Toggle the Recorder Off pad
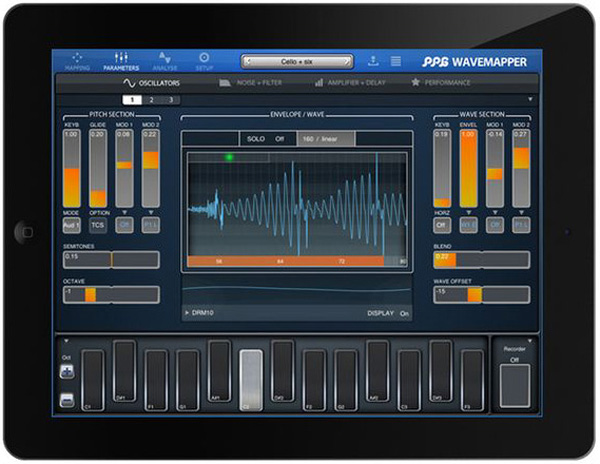Viewport: 600px width, 464px height. tap(515, 386)
